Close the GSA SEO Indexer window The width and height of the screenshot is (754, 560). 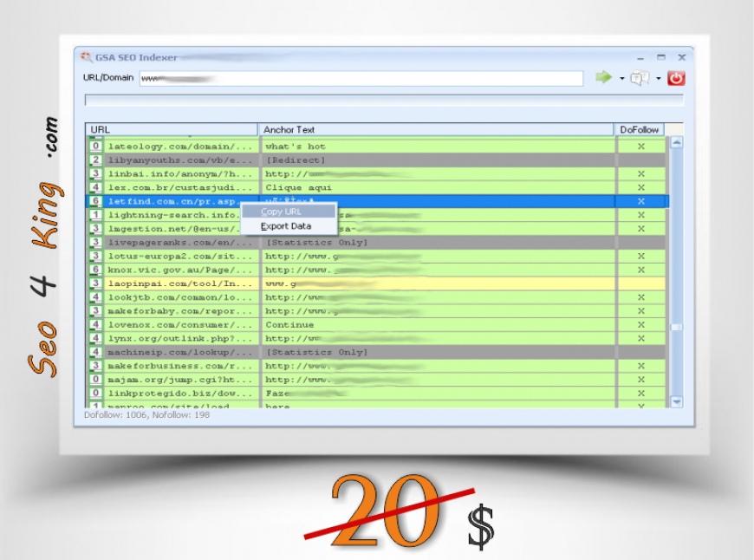click(x=682, y=57)
